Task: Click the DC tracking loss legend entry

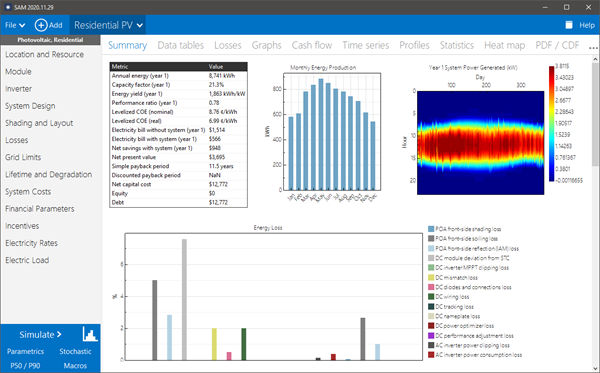Action: point(451,306)
